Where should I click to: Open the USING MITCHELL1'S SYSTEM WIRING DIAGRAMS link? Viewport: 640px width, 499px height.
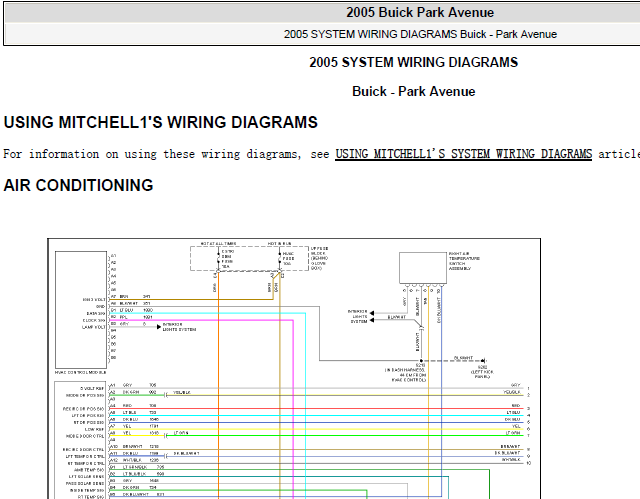463,154
